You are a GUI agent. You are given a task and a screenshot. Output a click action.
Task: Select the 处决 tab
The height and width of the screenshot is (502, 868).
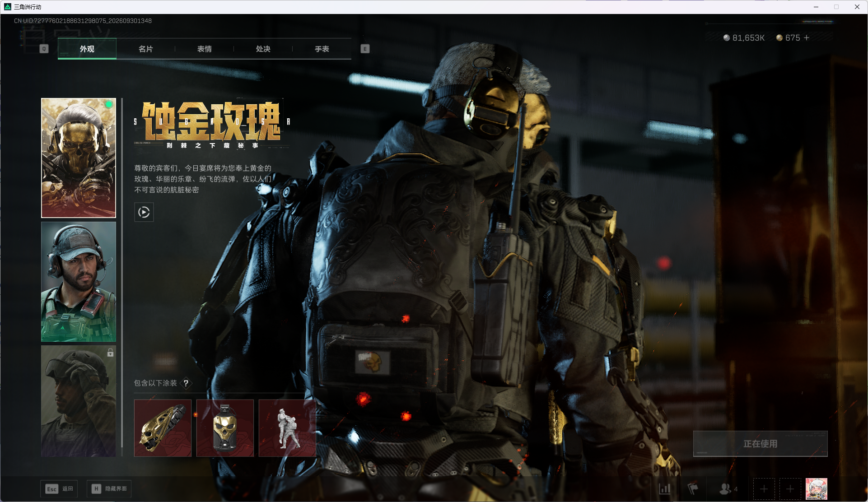[x=263, y=49]
